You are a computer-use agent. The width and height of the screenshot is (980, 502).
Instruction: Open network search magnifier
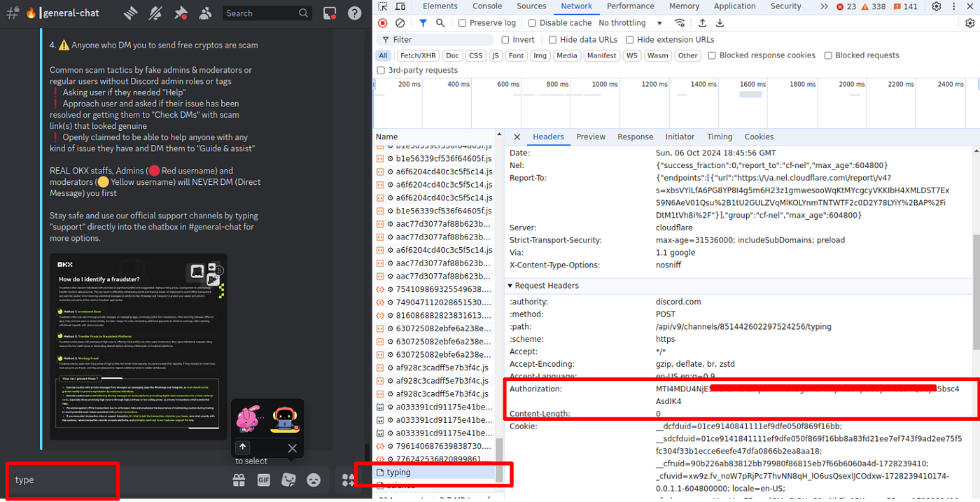(x=440, y=23)
